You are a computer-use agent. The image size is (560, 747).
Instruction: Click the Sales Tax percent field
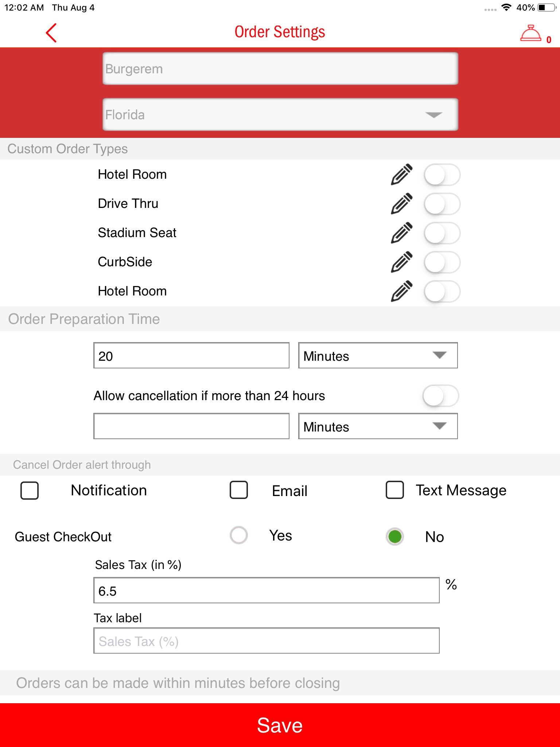[266, 591]
